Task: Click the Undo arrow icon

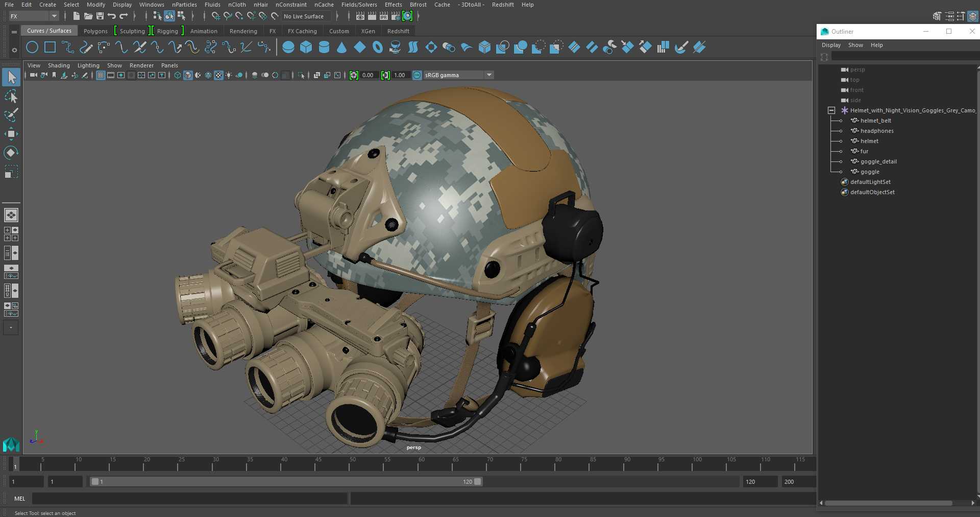Action: tap(112, 16)
